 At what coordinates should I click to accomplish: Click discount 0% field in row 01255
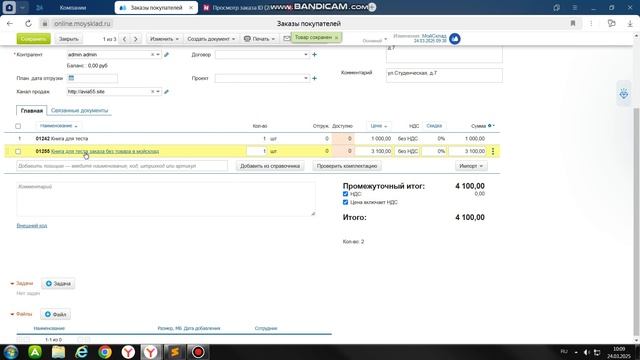(x=434, y=151)
